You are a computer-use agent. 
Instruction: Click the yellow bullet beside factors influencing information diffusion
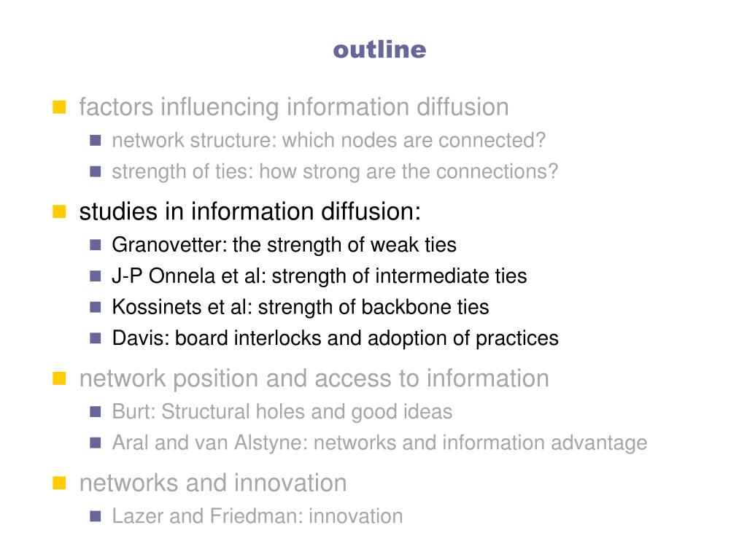pos(59,107)
